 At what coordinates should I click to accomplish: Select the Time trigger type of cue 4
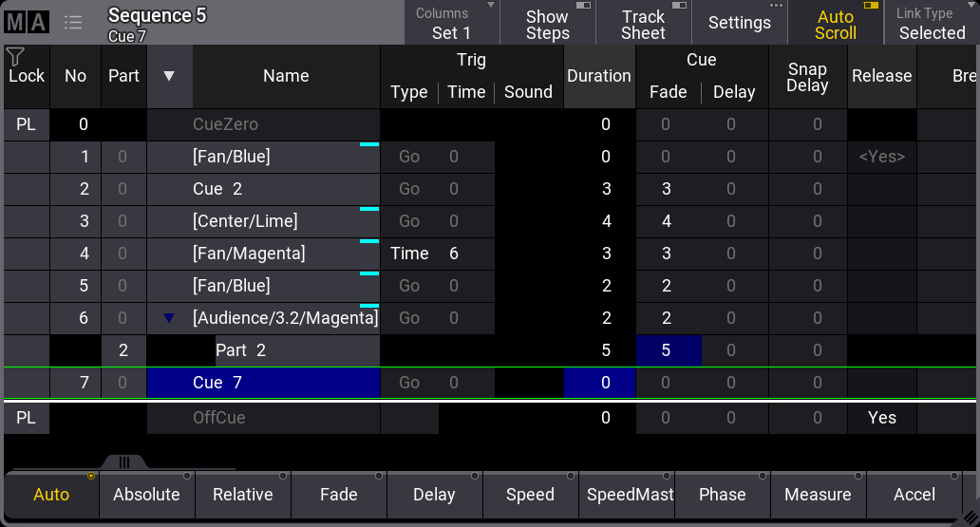tap(409, 254)
